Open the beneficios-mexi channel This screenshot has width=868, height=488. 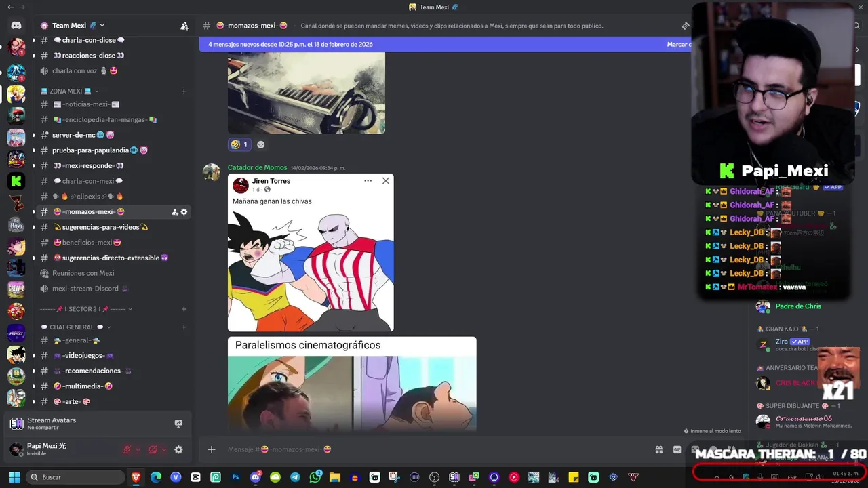pyautogui.click(x=113, y=243)
